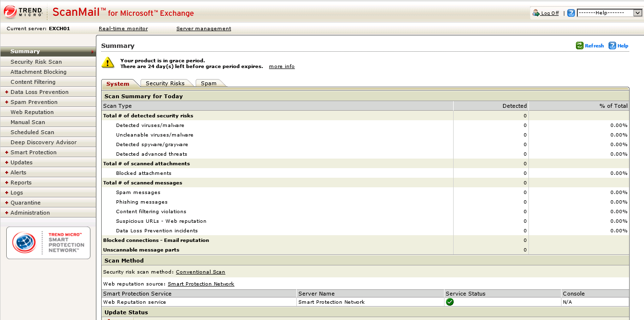Expand the Spam Prevention menu
The height and width of the screenshot is (320, 644).
[6, 102]
